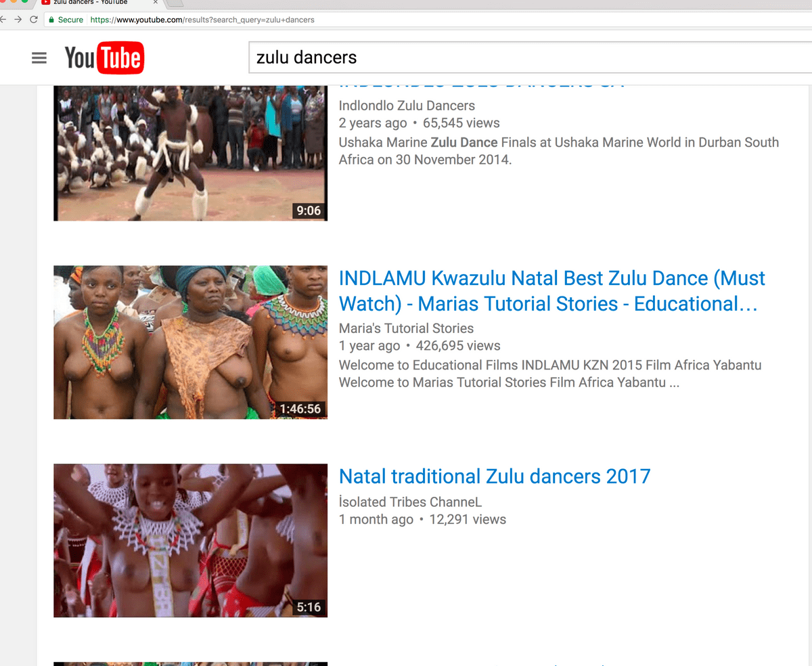Open the Indlondlo Zulu Dancers channel
The height and width of the screenshot is (666, 812).
coord(407,106)
